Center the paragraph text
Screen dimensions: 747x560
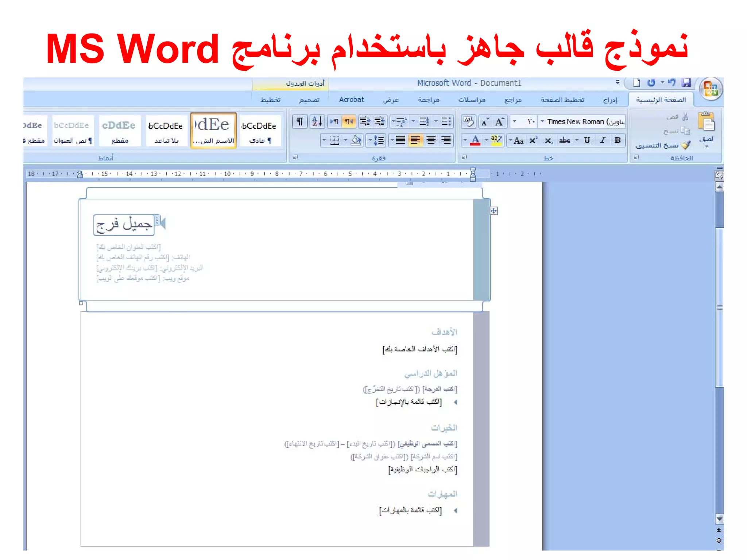[431, 140]
